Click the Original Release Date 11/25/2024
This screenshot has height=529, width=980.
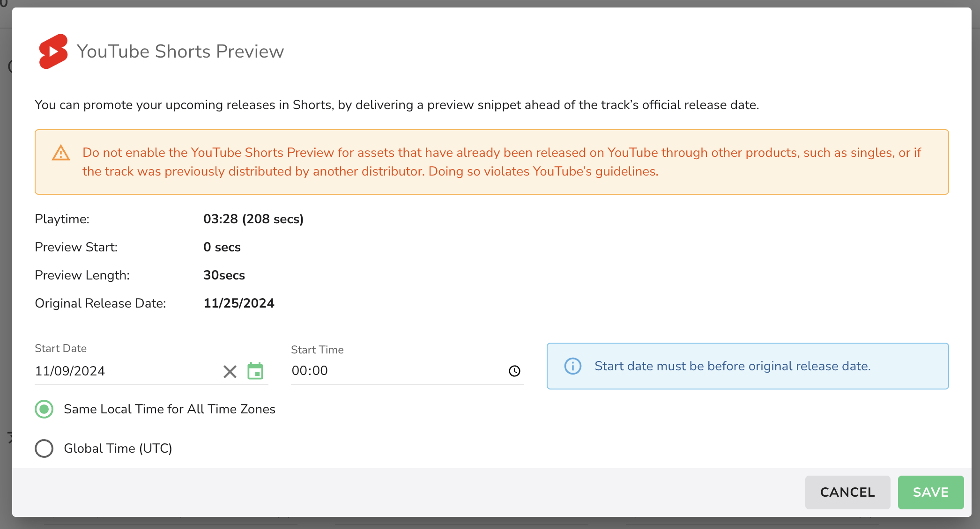[239, 303]
